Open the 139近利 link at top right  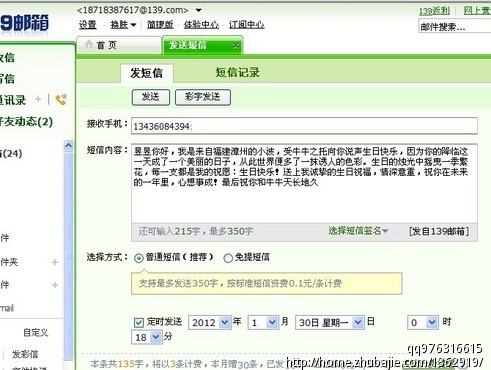pyautogui.click(x=434, y=11)
